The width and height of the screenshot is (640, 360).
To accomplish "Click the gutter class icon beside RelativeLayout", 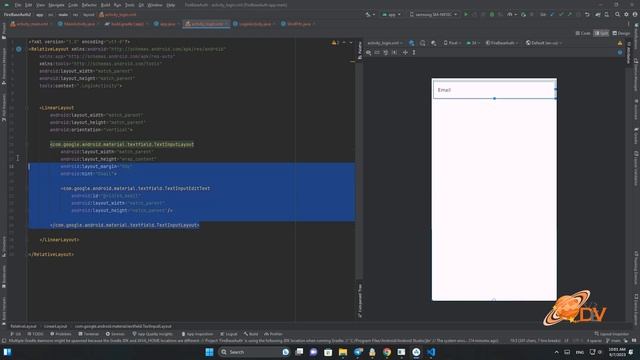I will [19, 49].
